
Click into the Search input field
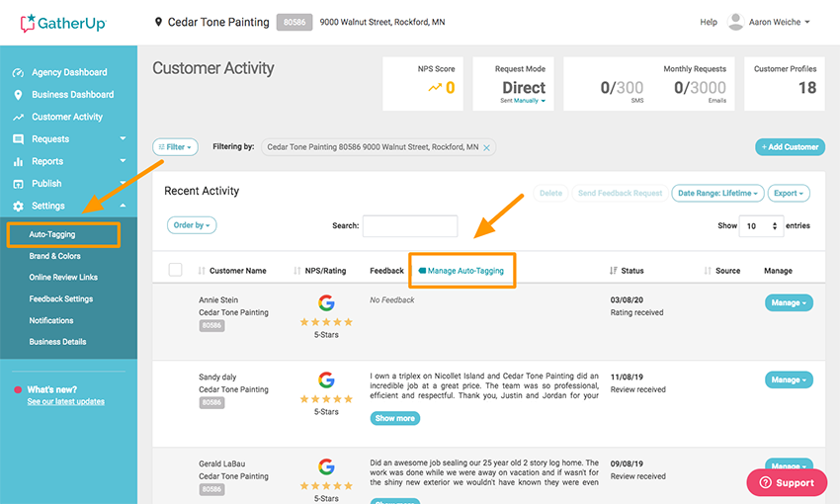point(410,226)
